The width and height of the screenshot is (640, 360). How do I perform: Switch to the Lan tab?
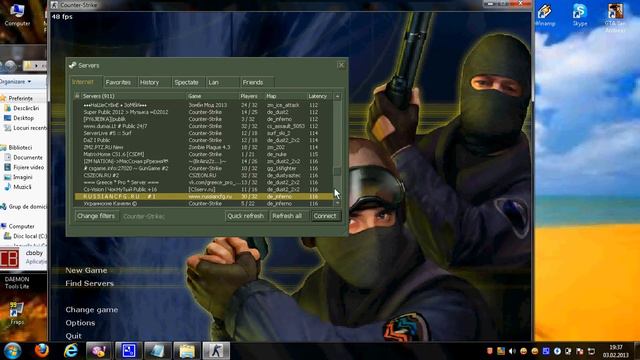(222, 82)
